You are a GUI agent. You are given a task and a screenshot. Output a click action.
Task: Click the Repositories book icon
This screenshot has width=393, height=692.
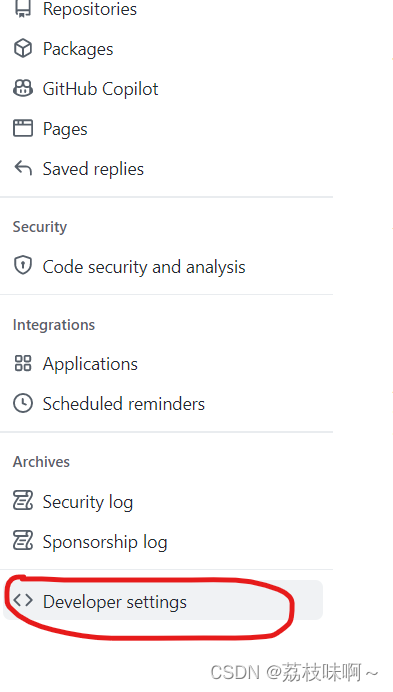pyautogui.click(x=23, y=8)
